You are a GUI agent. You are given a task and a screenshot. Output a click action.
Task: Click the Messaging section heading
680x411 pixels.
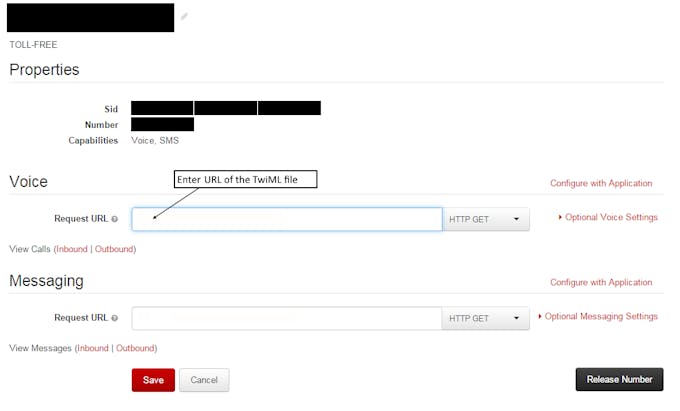coord(46,281)
